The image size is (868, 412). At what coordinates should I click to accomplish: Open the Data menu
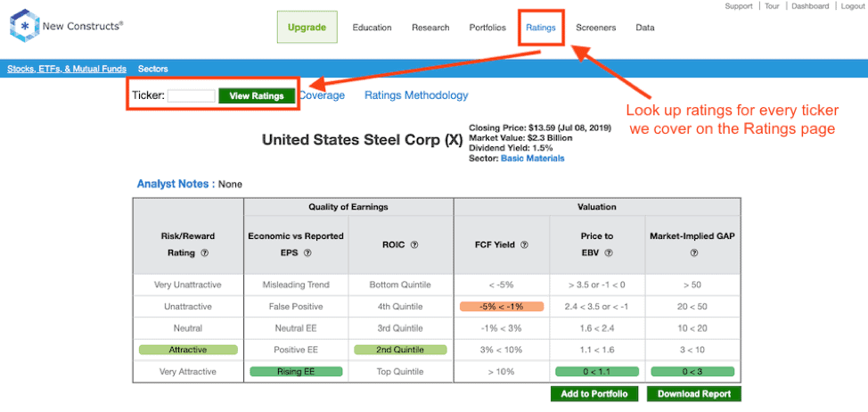coord(645,28)
